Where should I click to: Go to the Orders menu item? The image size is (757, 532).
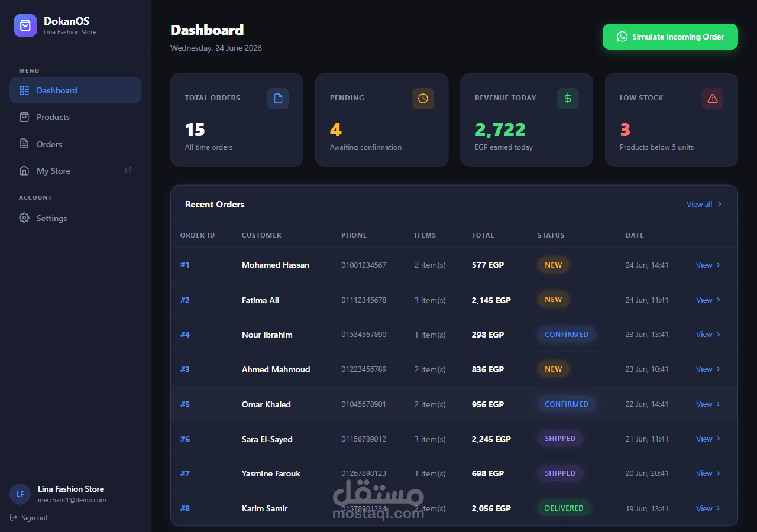[76, 144]
